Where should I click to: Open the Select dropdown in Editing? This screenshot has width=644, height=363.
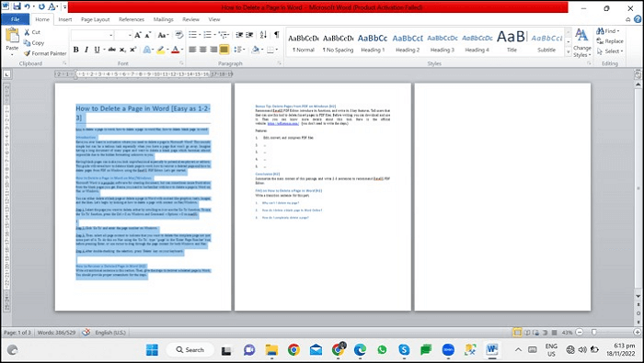tap(610, 51)
